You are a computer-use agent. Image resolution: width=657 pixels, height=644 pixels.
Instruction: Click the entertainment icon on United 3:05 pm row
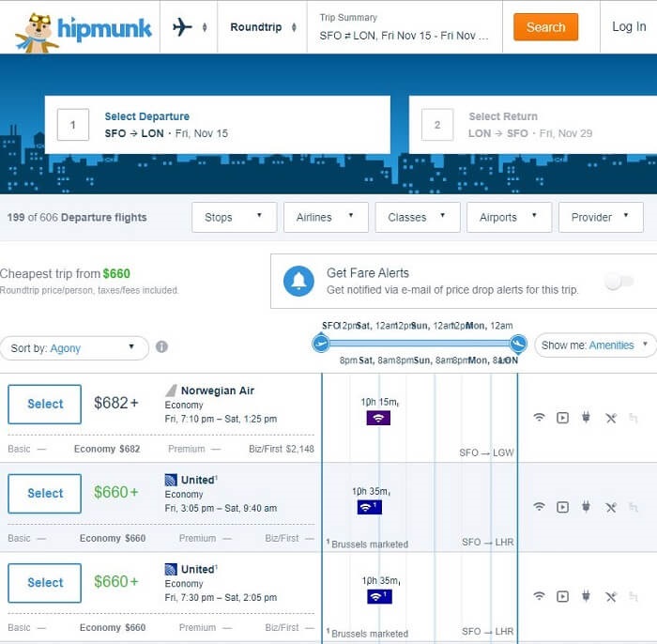(563, 507)
